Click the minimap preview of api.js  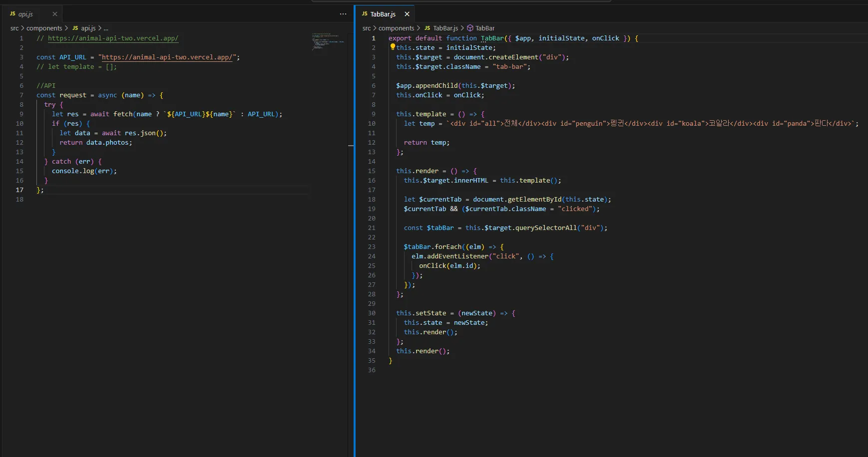tap(328, 41)
